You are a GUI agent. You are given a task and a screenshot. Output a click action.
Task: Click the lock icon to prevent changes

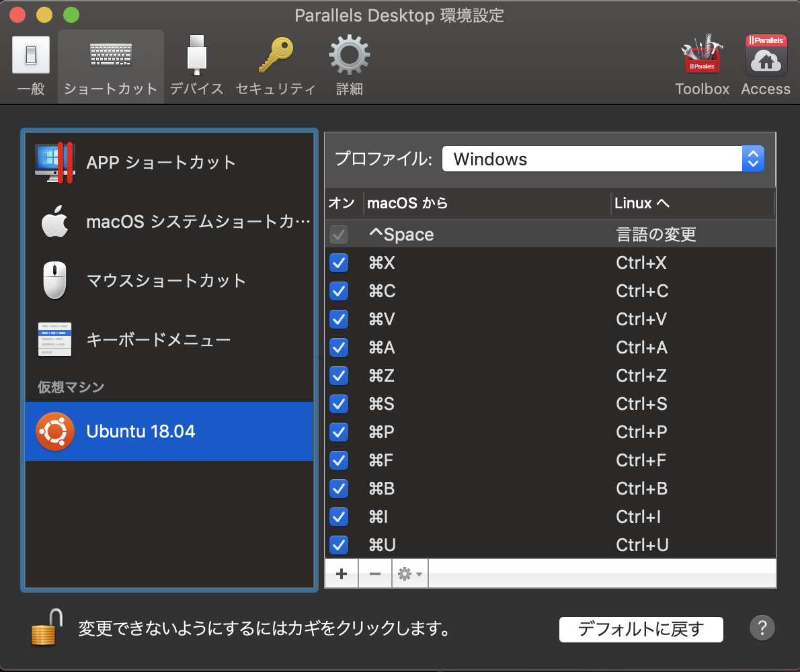[x=46, y=627]
